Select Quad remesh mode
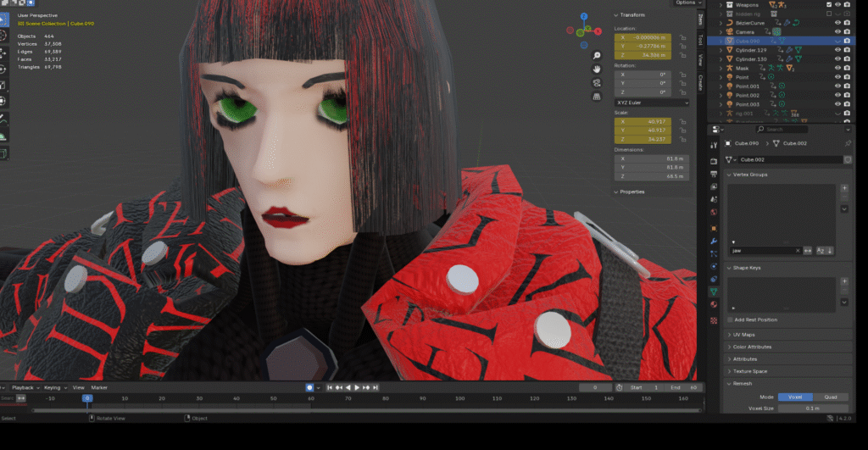 831,397
